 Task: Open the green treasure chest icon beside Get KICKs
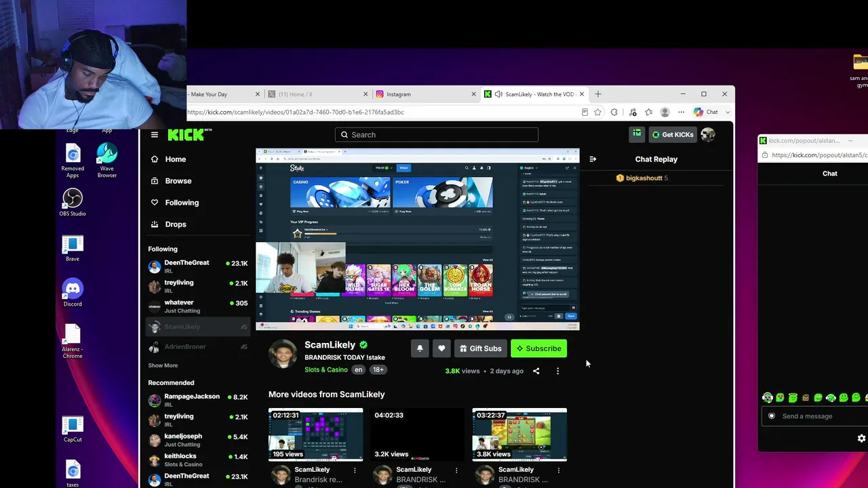[x=637, y=134]
